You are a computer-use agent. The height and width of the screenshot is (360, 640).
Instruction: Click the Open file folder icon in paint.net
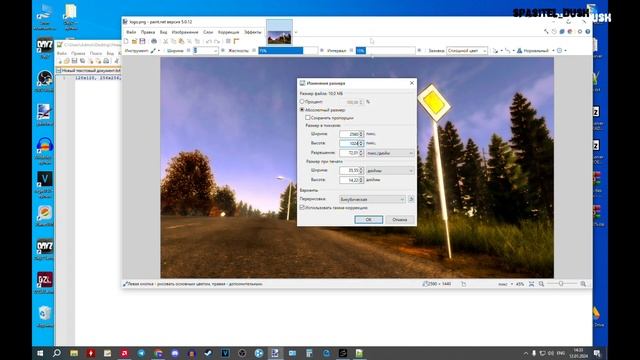click(134, 41)
